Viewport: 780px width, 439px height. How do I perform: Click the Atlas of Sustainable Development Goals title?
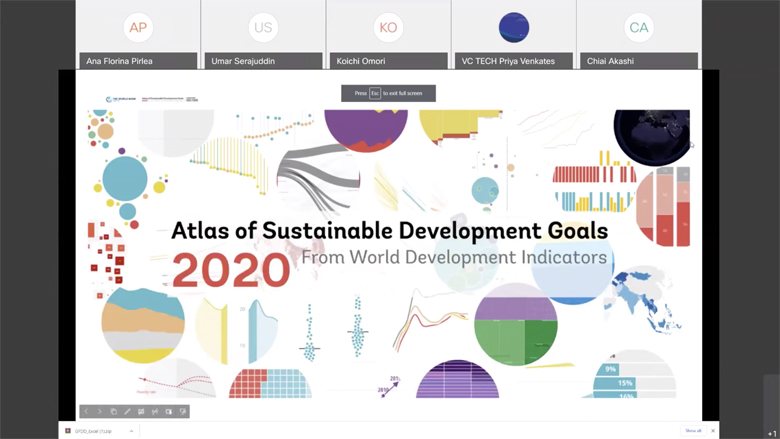click(390, 231)
